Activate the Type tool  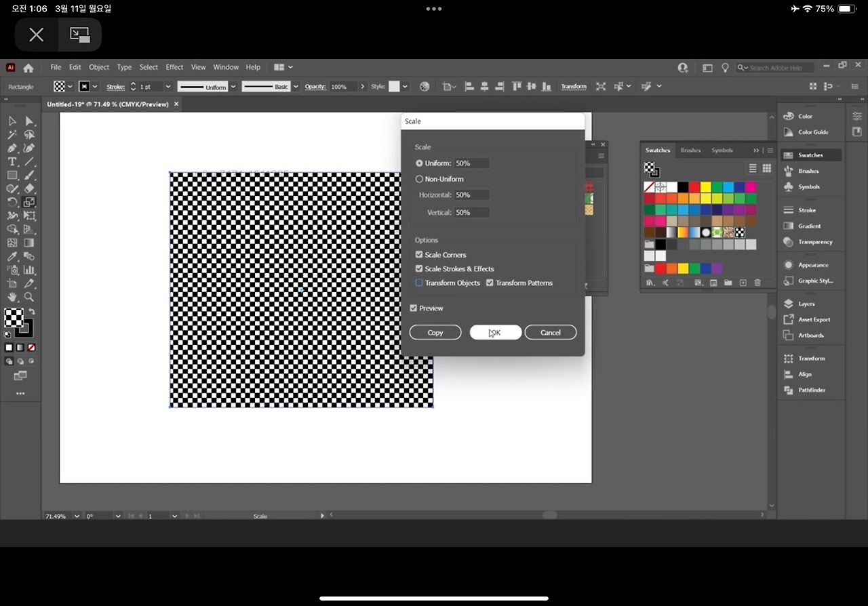[12, 161]
